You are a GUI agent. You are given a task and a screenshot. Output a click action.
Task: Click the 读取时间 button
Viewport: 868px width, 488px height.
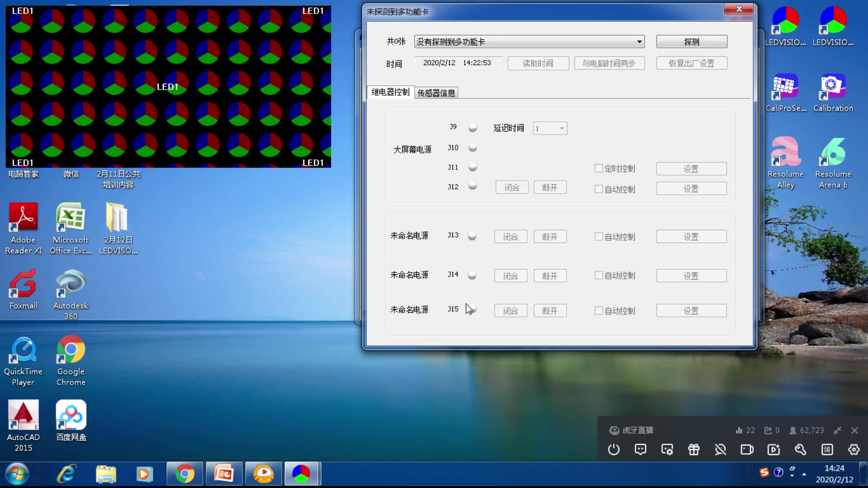point(538,63)
